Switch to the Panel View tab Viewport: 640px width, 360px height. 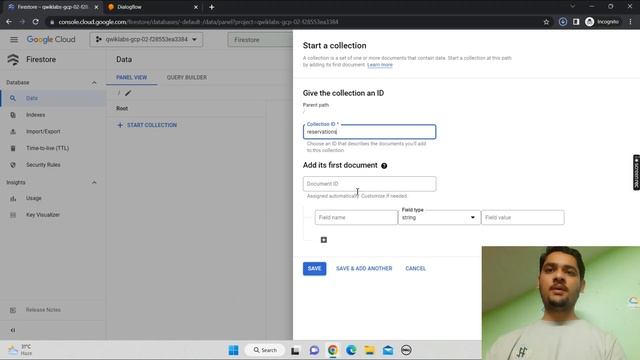(x=131, y=78)
